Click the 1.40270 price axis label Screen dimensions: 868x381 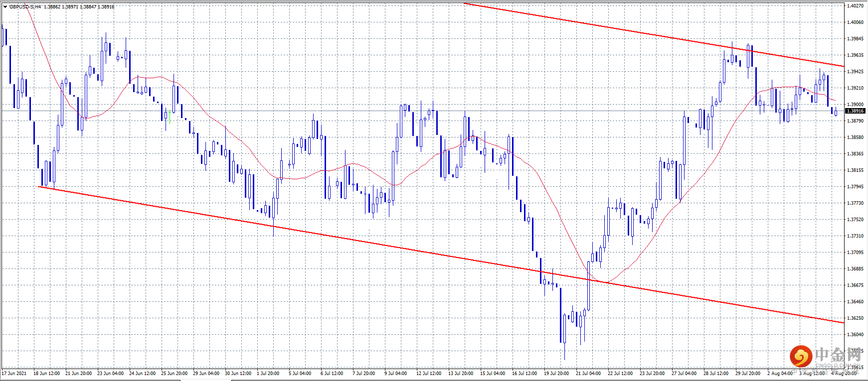[x=855, y=6]
